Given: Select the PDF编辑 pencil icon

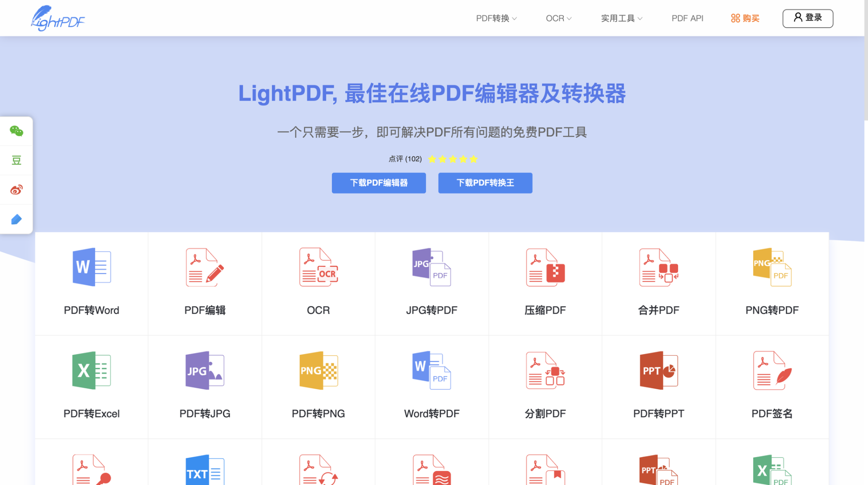Looking at the screenshot, I should 205,267.
